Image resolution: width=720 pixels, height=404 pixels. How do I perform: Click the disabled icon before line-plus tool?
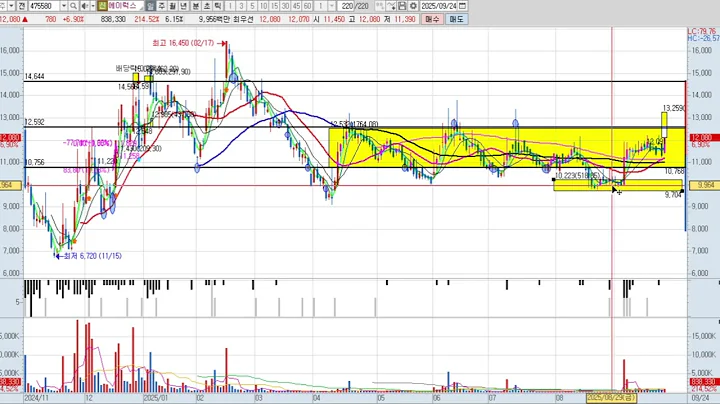[380, 6]
